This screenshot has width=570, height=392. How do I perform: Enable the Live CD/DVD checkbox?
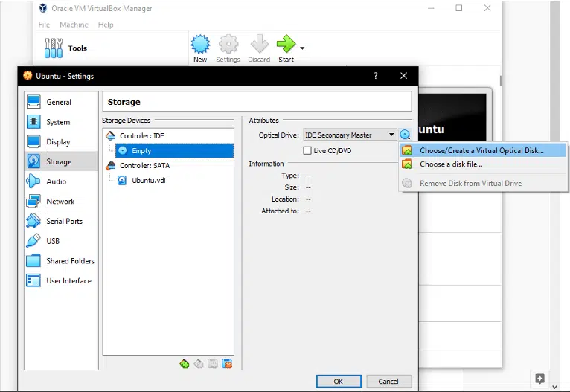pos(307,150)
